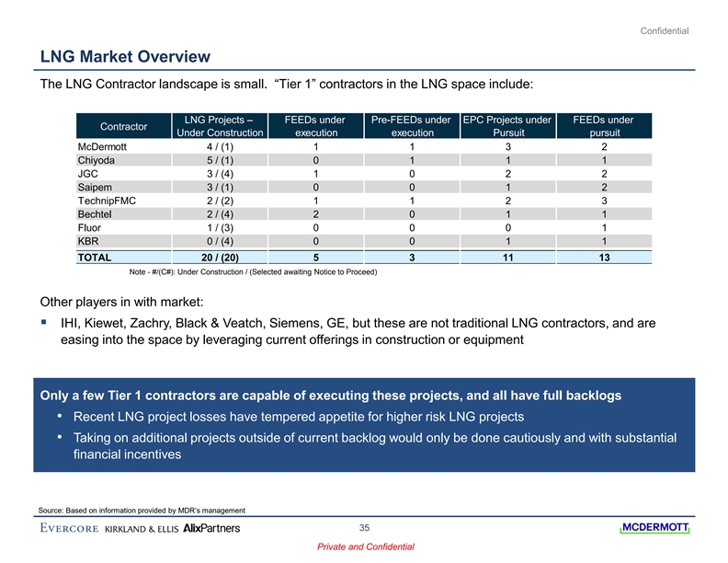Viewport: 728px width, 563px height.
Task: Click the 'Confidential' label at top right
Action: click(x=665, y=30)
